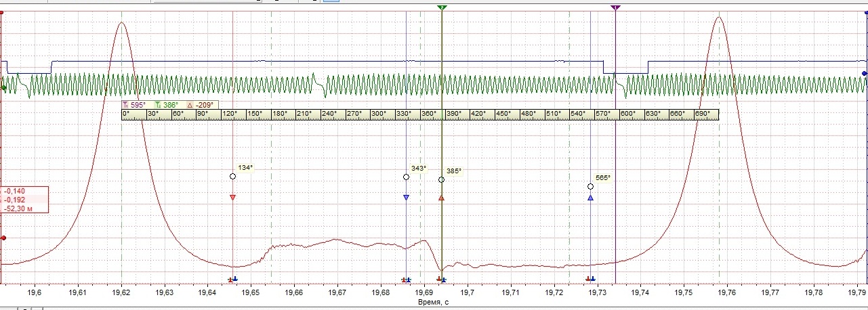
Task: Click the circle marker labeled 134°
Action: pos(232,176)
